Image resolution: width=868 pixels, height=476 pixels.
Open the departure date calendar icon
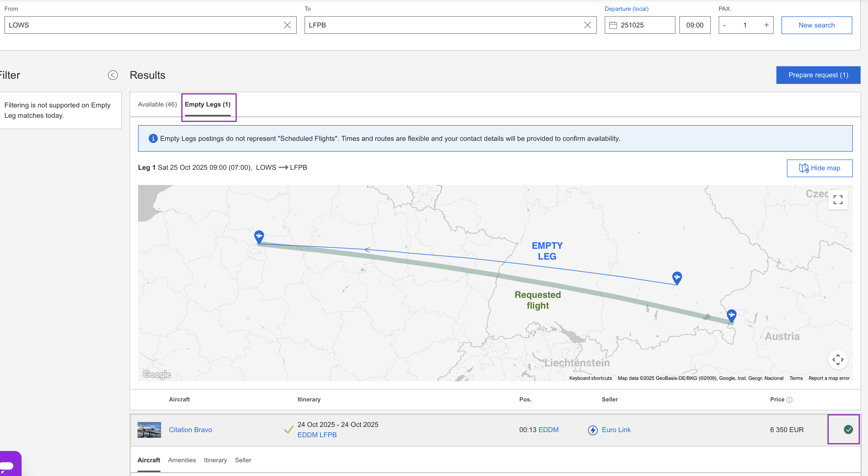613,25
